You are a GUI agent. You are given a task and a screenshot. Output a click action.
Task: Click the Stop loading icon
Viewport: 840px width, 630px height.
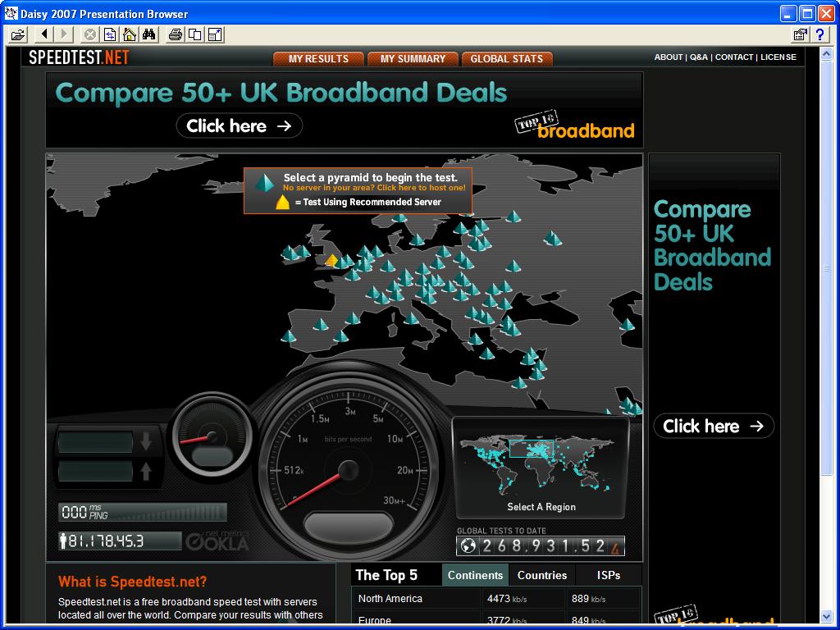[90, 34]
